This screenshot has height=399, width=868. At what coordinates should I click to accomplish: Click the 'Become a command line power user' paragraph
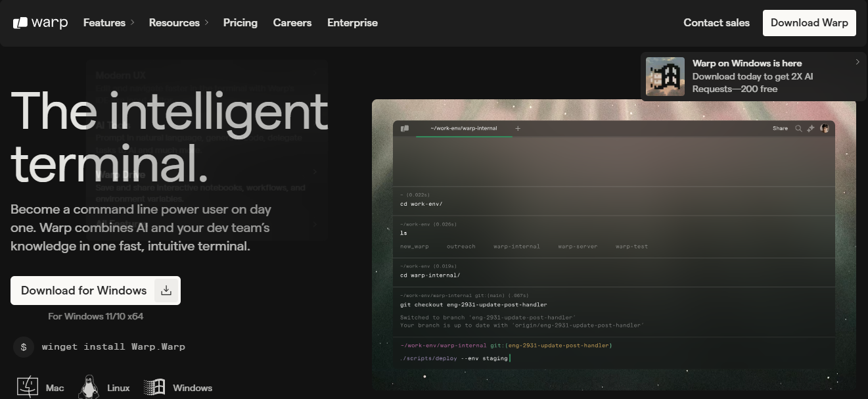click(141, 228)
